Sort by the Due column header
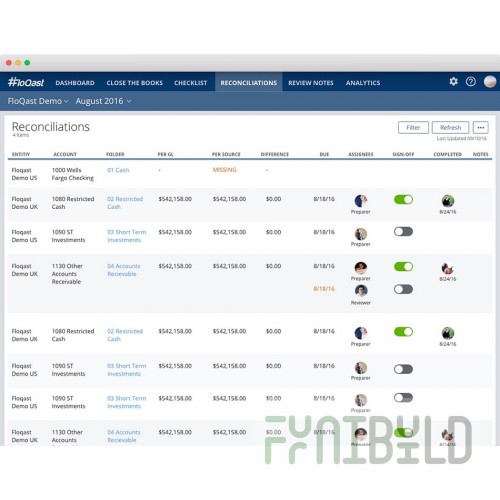 324,154
